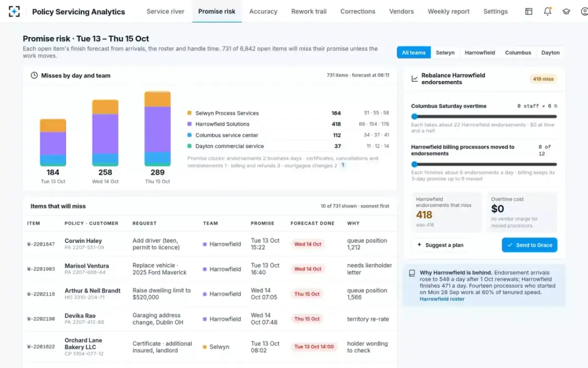Select the Promise risk tab
This screenshot has height=368, width=588.
(x=217, y=11)
